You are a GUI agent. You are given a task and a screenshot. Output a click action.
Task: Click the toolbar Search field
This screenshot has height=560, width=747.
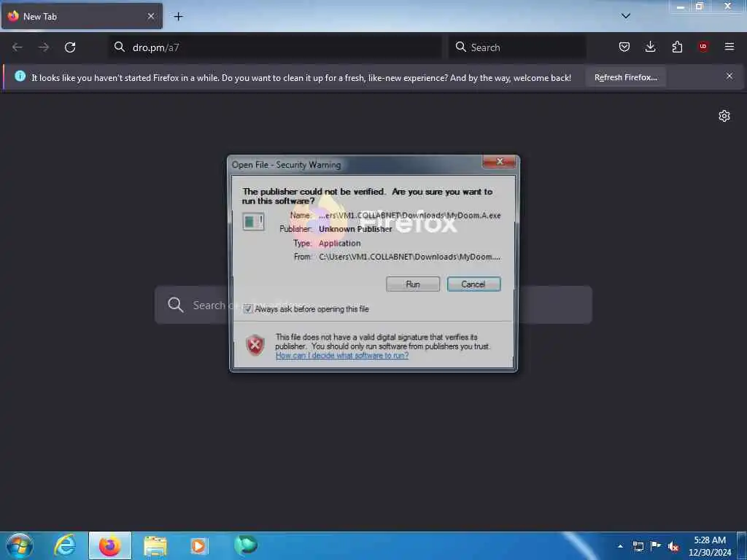517,47
